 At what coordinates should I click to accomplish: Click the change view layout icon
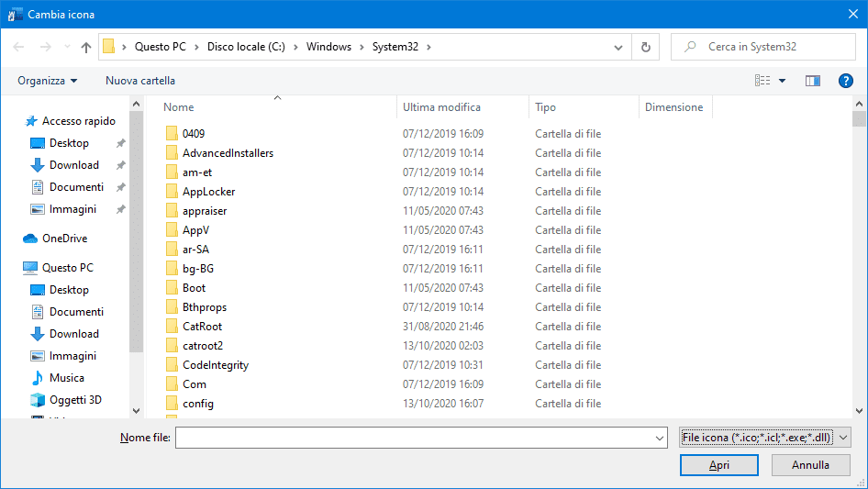(762, 81)
